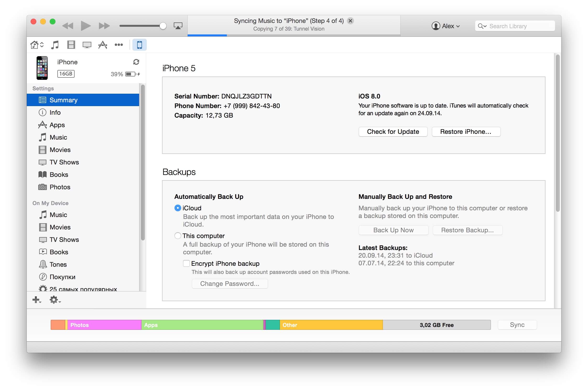Open Books under Settings
Image resolution: width=588 pixels, height=391 pixels.
(x=83, y=175)
